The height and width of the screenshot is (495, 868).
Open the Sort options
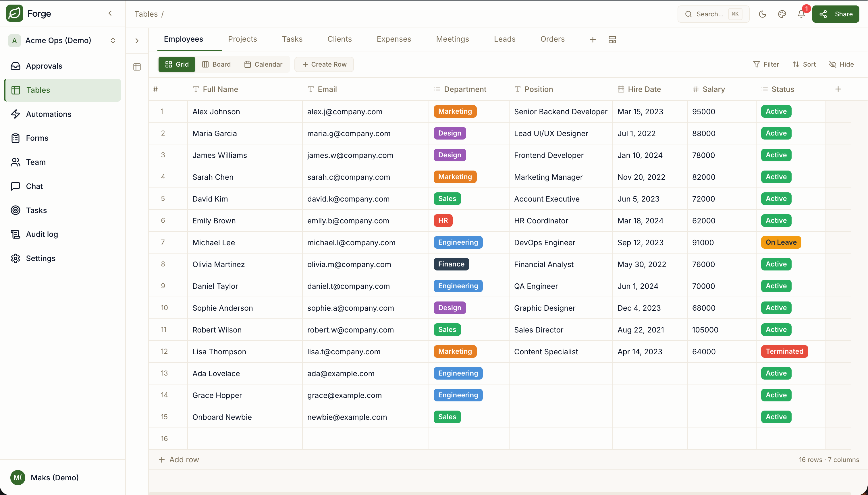pos(804,64)
